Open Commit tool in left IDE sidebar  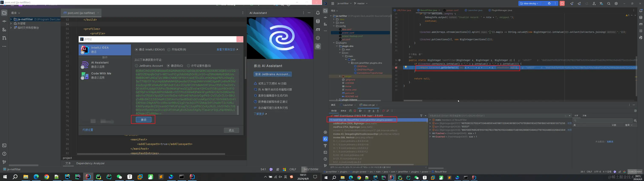coord(4,21)
